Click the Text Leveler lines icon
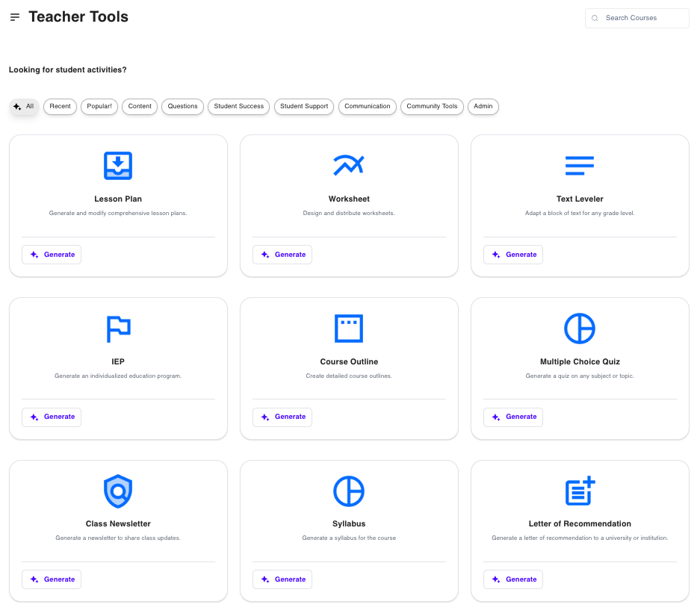The image size is (700, 616). coord(580,165)
